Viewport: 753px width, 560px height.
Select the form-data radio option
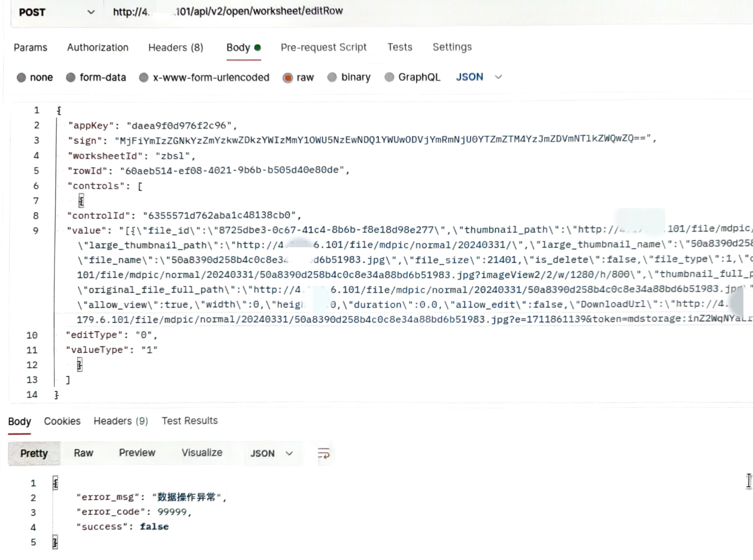70,78
